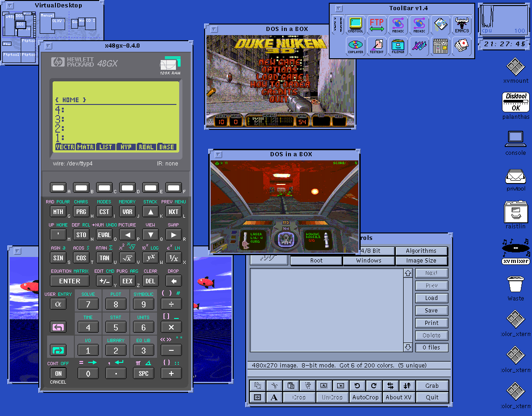This screenshot has width=532, height=416.
Task: Click inside the empty XV file list box
Action: [327, 310]
